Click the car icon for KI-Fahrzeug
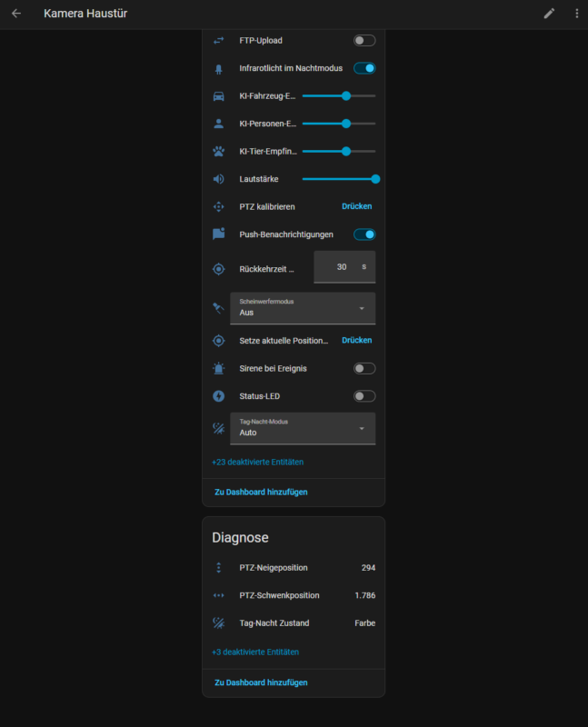Image resolution: width=588 pixels, height=727 pixels. pos(218,96)
